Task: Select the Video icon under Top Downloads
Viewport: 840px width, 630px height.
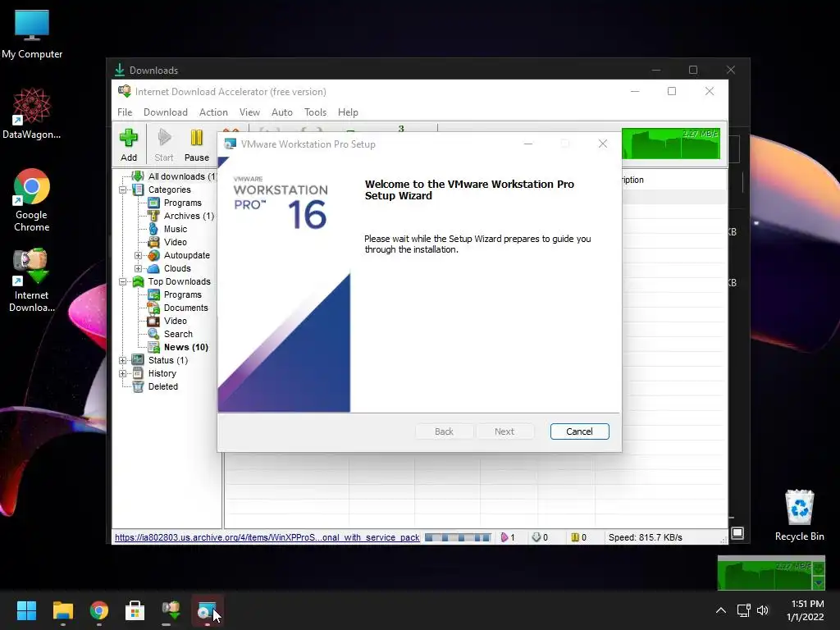Action: tap(153, 321)
